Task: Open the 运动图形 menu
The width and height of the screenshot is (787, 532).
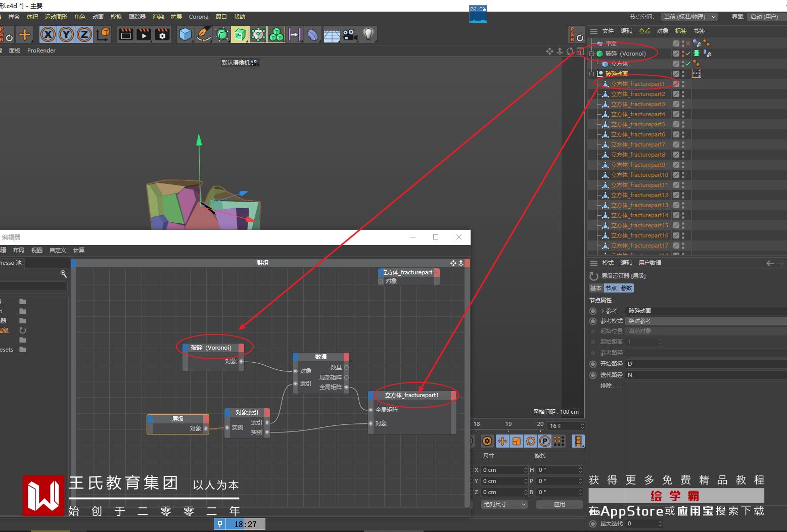Action: pyautogui.click(x=56, y=17)
